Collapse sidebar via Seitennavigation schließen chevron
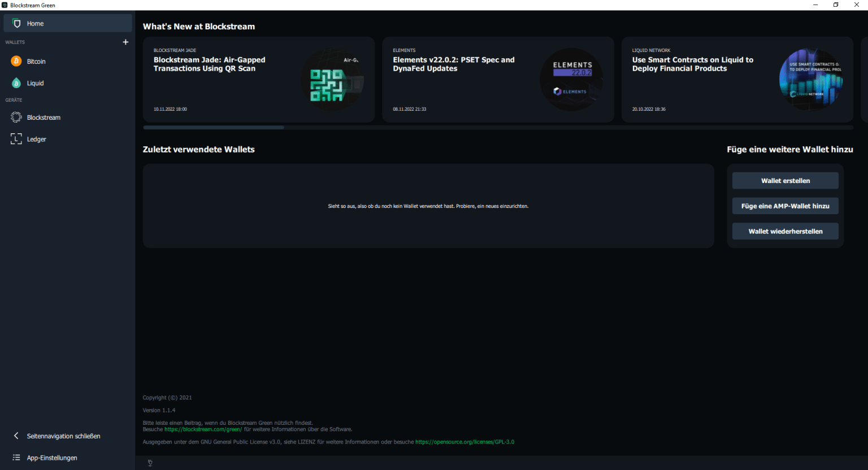868x470 pixels. pos(16,436)
